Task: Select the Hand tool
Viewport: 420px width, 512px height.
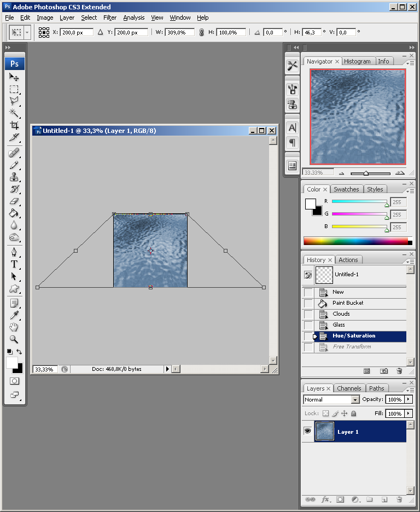Action: pyautogui.click(x=14, y=327)
